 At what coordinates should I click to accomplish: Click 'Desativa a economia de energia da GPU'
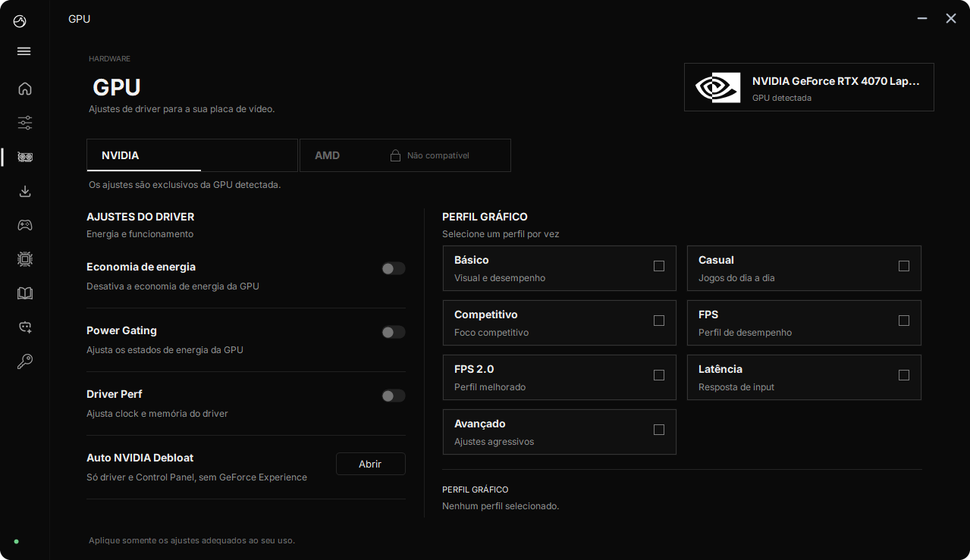click(173, 286)
